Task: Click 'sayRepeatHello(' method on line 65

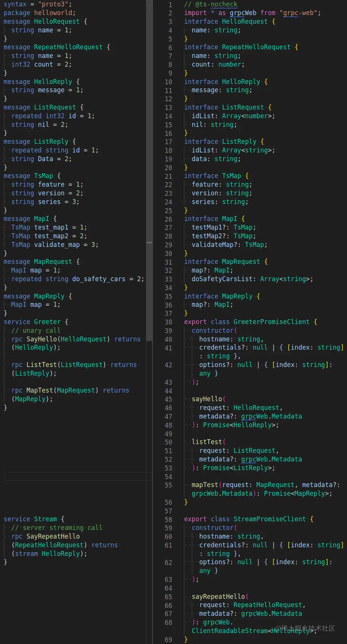Action: (x=220, y=597)
